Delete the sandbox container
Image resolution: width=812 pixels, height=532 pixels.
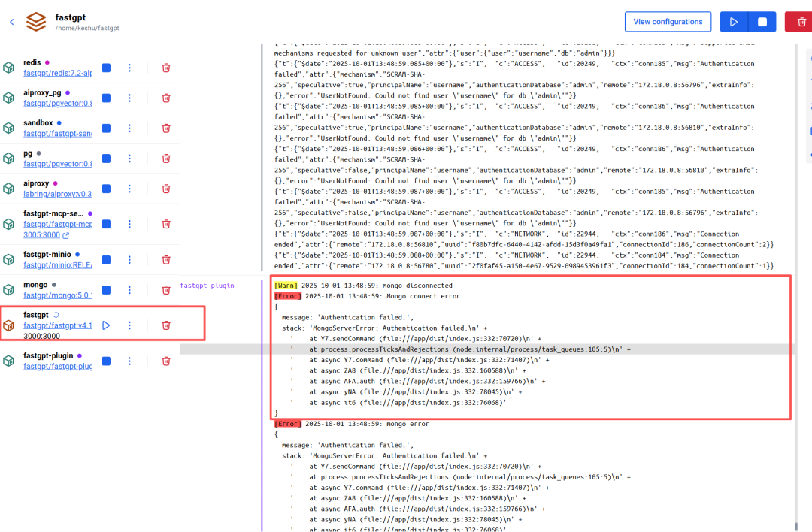(166, 128)
